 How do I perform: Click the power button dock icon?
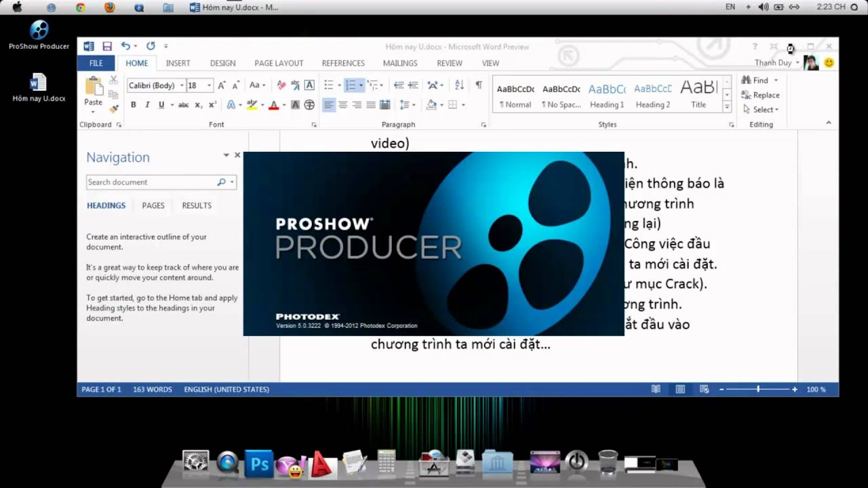(576, 463)
